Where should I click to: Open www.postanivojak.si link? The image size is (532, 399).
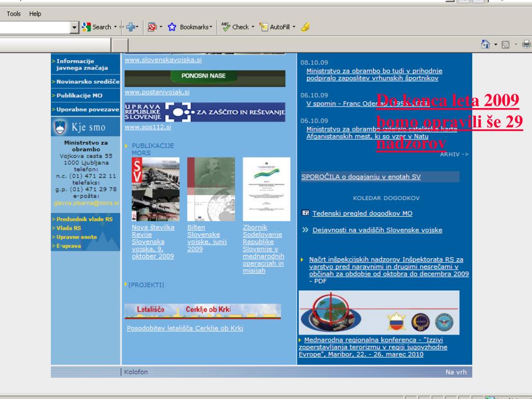click(157, 92)
